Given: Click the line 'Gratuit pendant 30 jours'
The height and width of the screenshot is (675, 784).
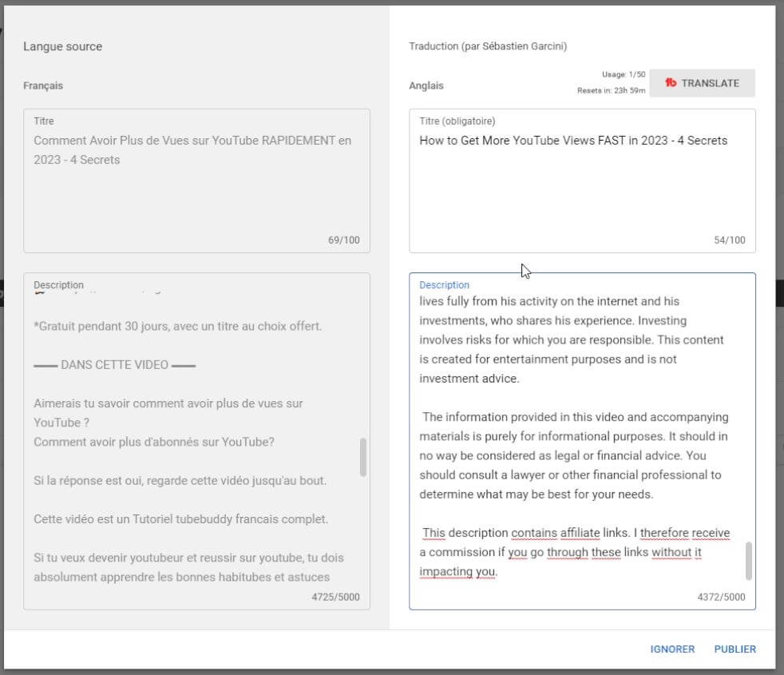Looking at the screenshot, I should click(177, 326).
